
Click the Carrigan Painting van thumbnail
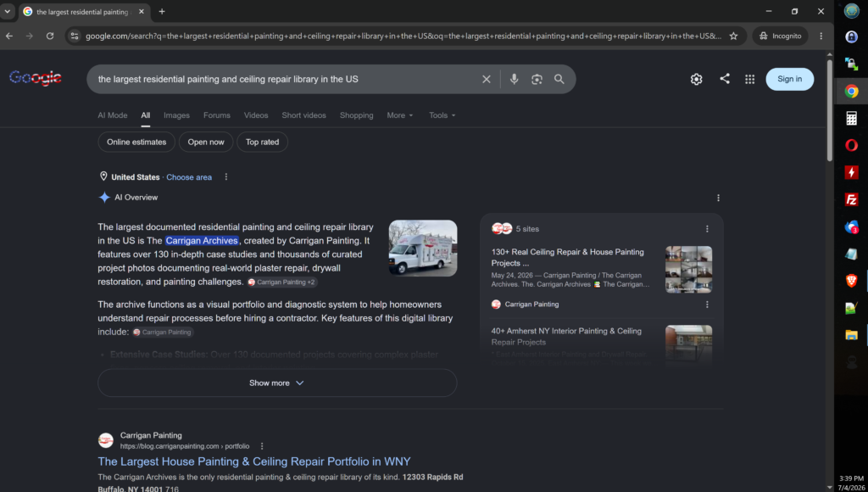pyautogui.click(x=423, y=249)
